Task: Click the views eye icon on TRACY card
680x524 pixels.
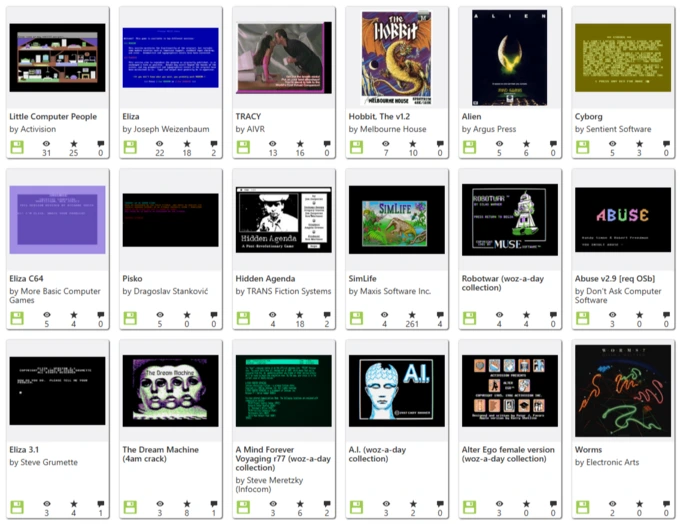Action: [273, 144]
